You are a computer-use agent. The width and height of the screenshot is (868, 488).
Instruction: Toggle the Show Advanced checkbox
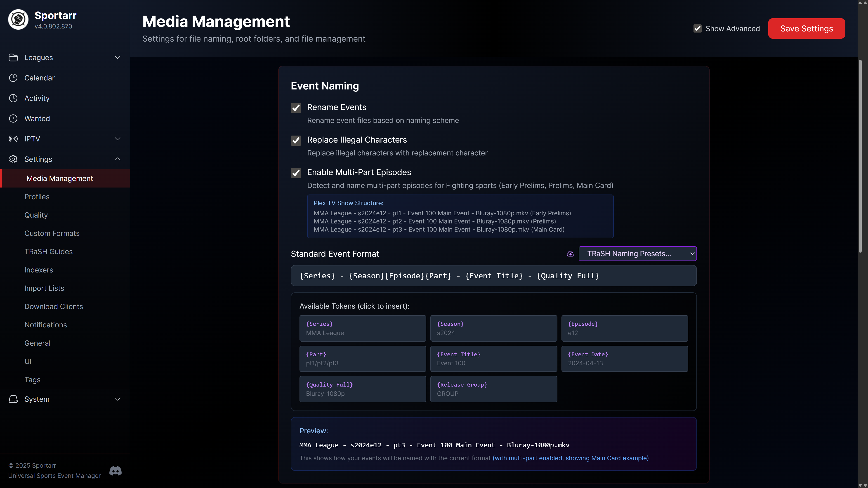coord(697,29)
